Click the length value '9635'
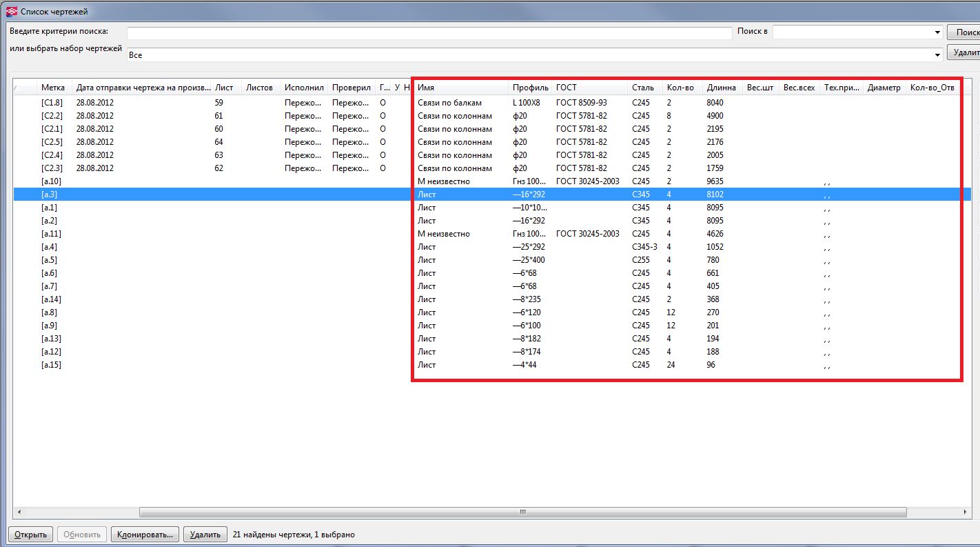This screenshot has width=980, height=547. pos(715,181)
